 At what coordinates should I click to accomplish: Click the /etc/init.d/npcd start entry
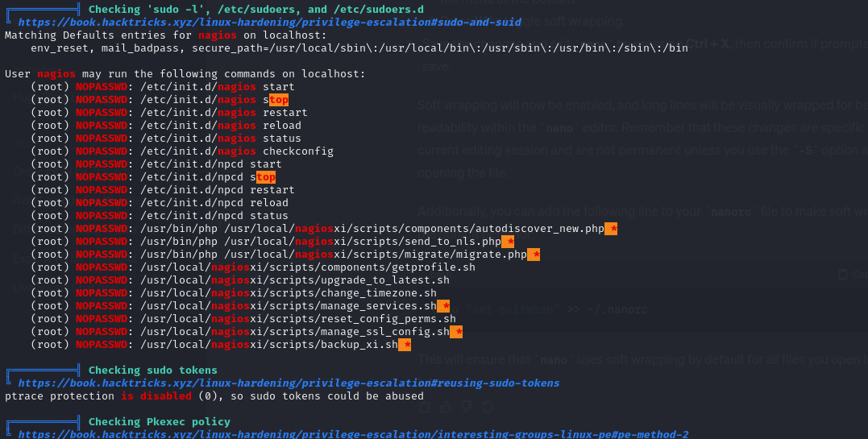click(x=156, y=164)
